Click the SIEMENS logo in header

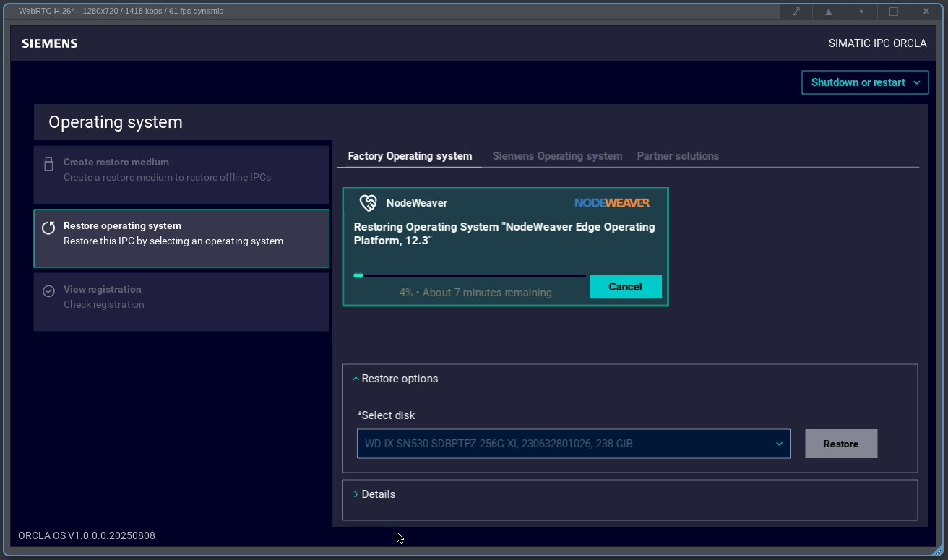point(50,43)
